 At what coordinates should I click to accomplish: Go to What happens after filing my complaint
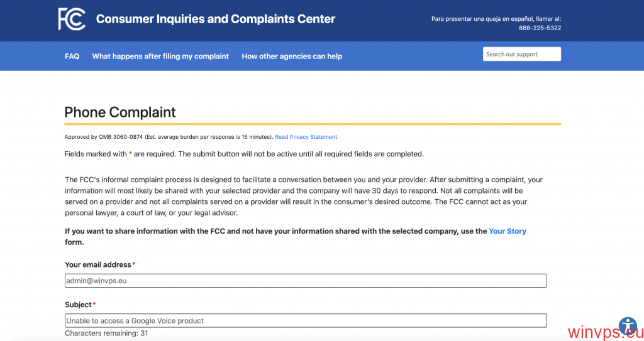click(x=160, y=56)
